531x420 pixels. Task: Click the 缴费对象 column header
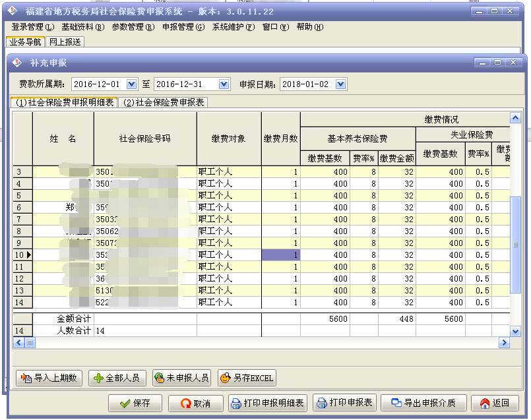229,138
